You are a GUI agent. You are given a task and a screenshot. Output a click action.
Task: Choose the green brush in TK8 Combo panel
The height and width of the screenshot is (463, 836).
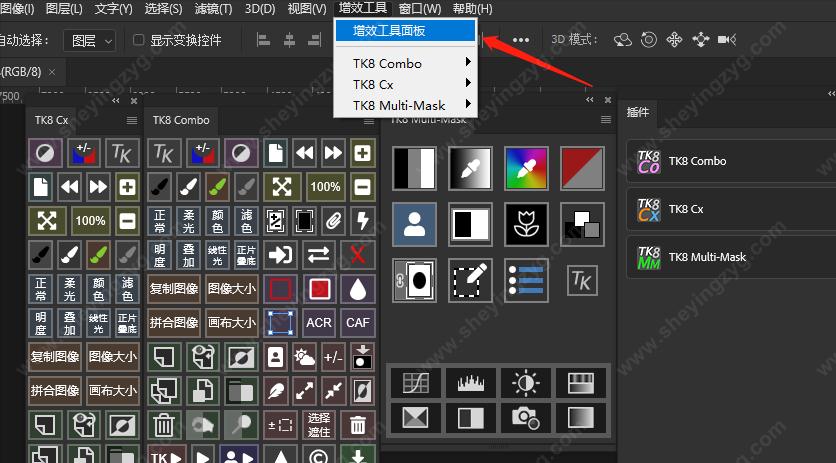(x=218, y=187)
